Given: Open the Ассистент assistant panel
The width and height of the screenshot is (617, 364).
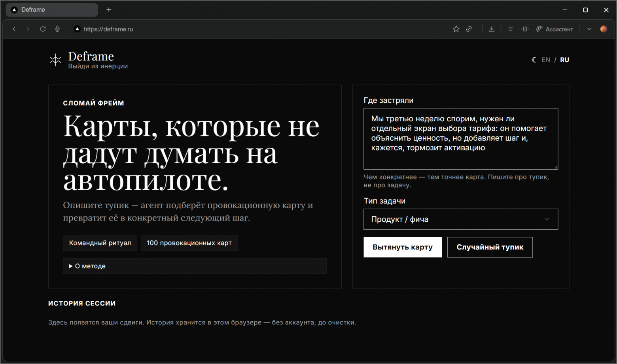Looking at the screenshot, I should [x=555, y=29].
